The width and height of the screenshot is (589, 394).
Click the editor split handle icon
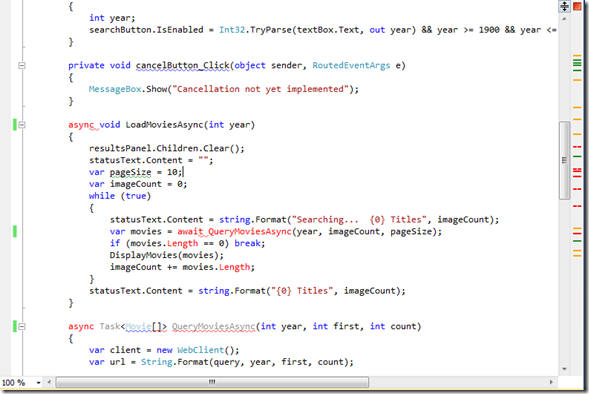[x=564, y=6]
